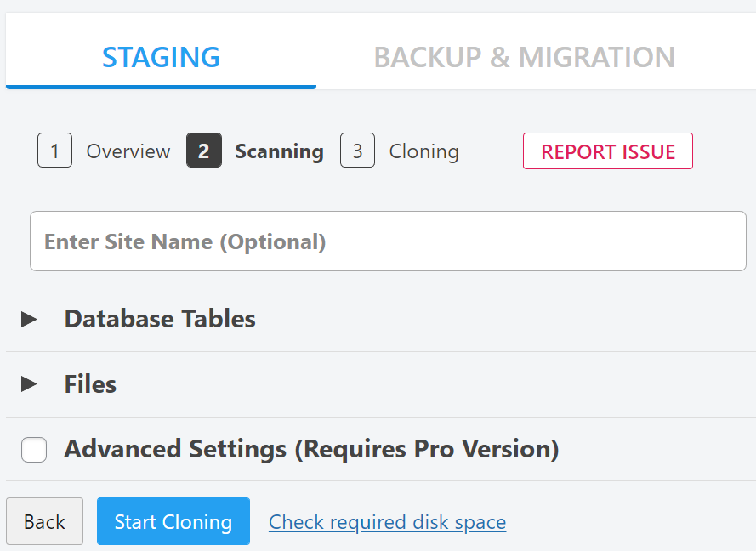Select the STAGING tab

(161, 57)
